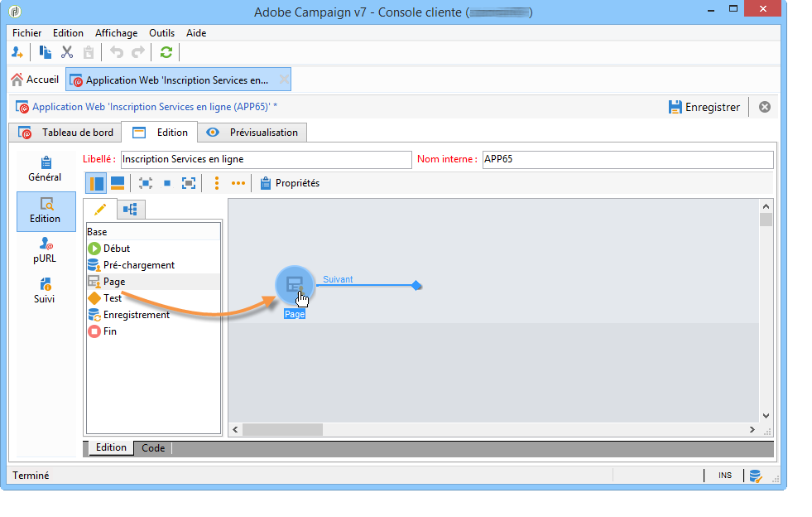
Task: Click the redo arrow icon
Action: 137,52
